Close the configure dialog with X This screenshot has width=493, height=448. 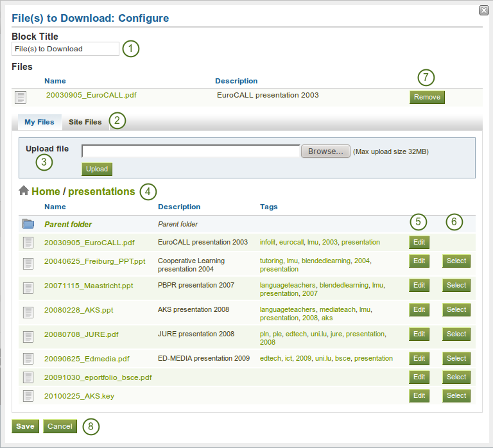(x=483, y=10)
